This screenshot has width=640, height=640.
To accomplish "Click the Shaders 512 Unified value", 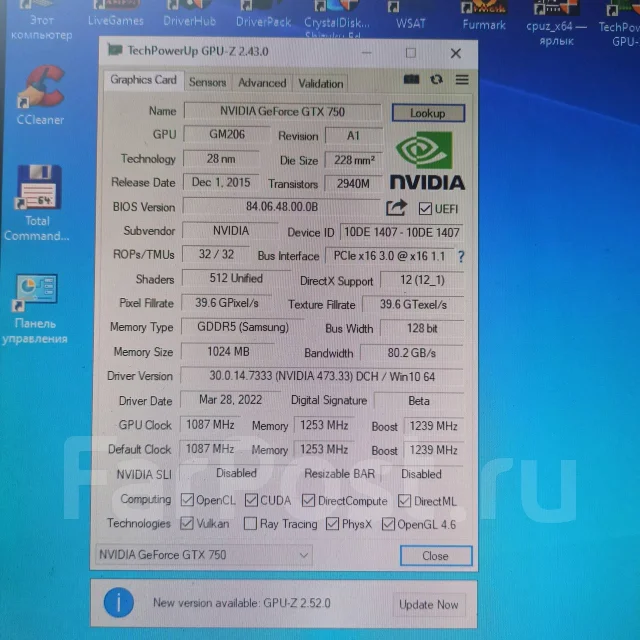I will [x=236, y=278].
